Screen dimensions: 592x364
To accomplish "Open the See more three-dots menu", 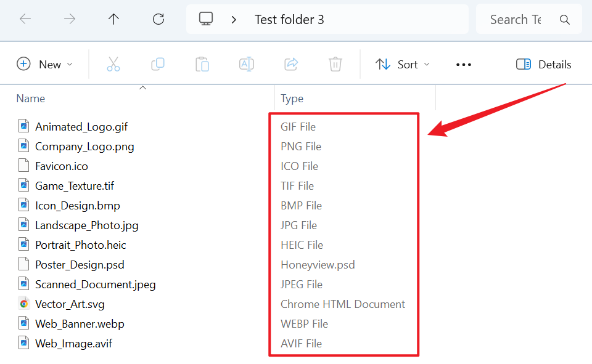I will (x=464, y=65).
